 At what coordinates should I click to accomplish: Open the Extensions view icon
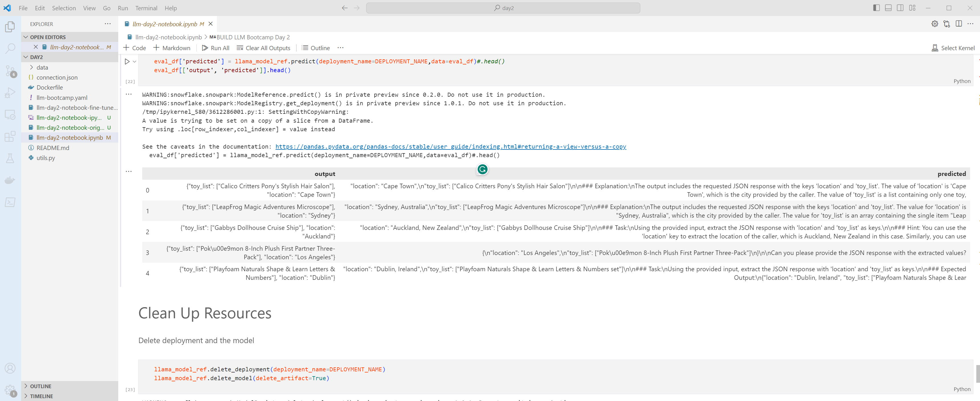[10, 136]
